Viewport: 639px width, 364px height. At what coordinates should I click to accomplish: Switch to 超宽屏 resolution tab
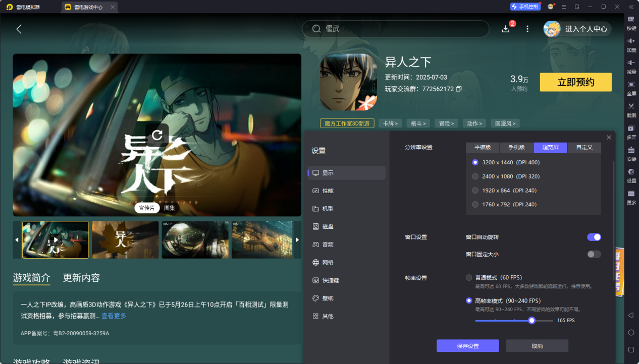pos(551,147)
